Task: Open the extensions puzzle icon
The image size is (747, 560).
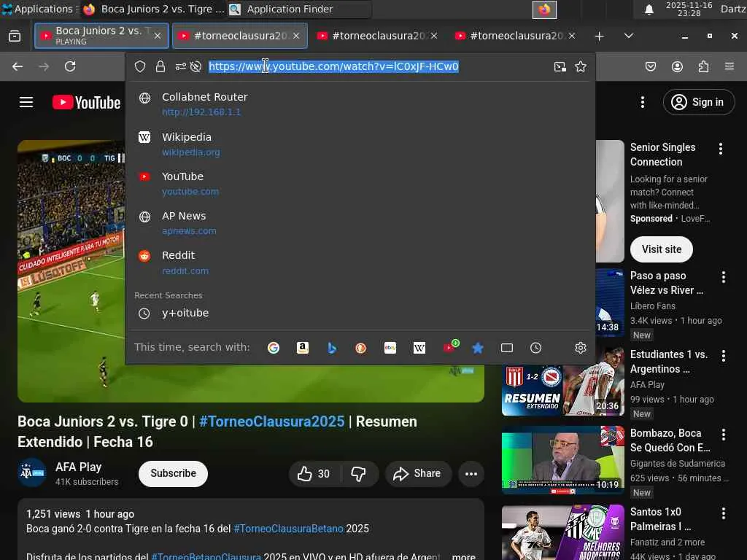Action: pos(703,66)
